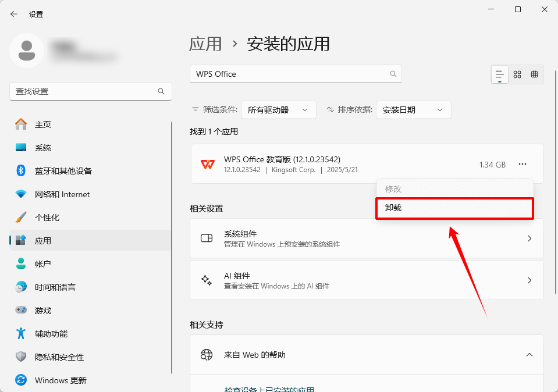
Task: Switch to table view layout icon
Action: point(535,74)
